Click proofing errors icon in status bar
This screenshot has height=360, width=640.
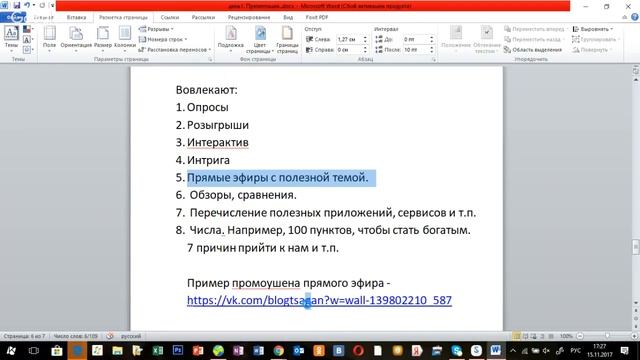coord(110,336)
